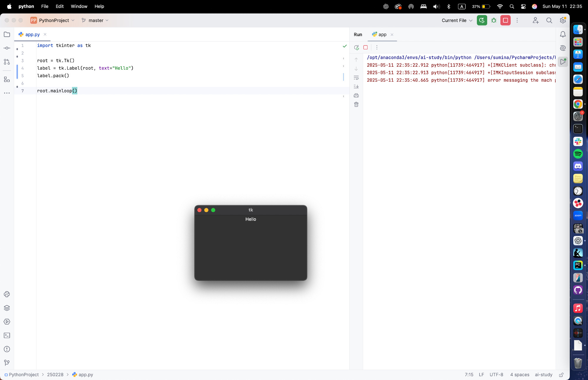Click the Hello label in the tk window
The image size is (588, 380).
tap(251, 219)
